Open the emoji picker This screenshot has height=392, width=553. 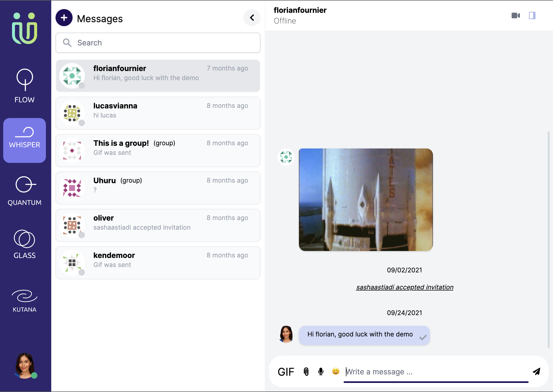coord(336,371)
